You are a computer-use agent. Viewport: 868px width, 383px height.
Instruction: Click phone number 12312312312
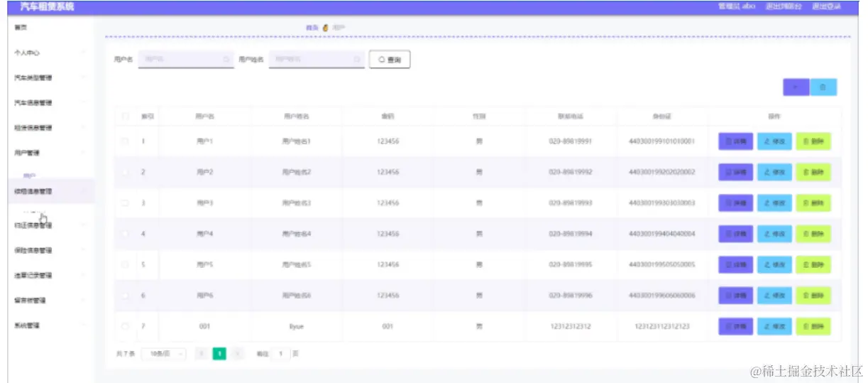pos(571,326)
